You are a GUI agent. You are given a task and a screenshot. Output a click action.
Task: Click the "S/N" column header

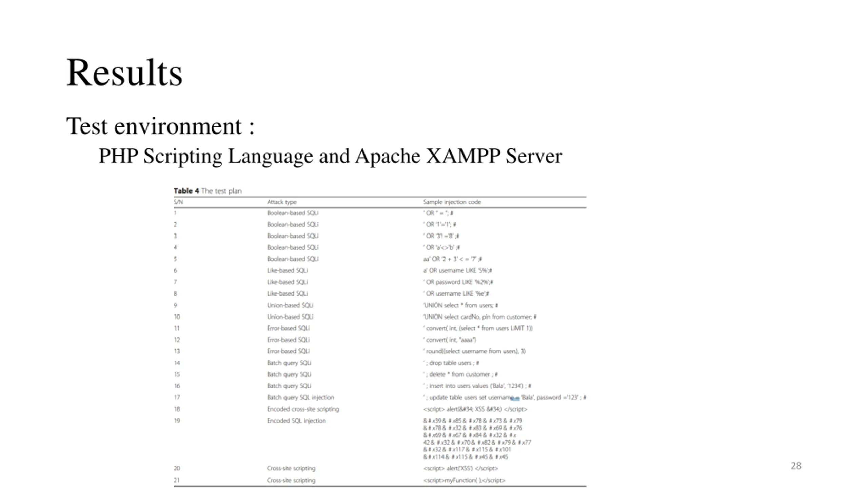178,202
